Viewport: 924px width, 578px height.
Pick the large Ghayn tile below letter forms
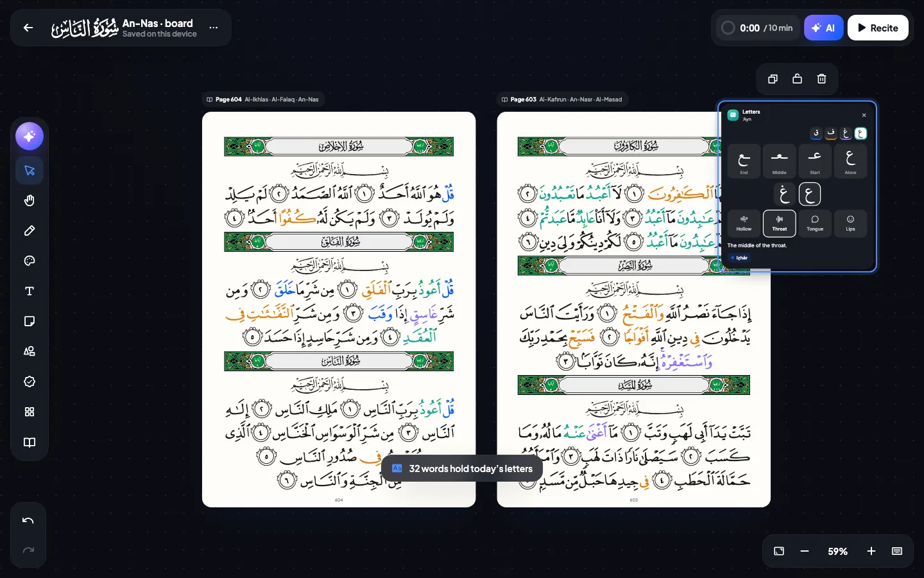784,194
